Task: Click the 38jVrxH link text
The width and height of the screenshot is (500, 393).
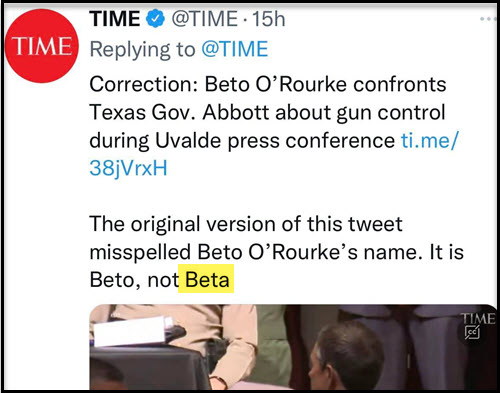Action: point(128,168)
